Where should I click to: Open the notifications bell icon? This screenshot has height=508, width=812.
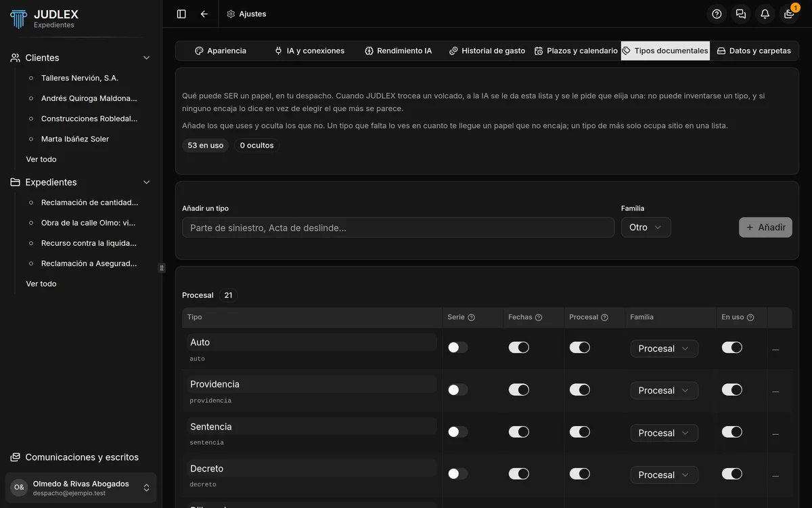click(765, 14)
